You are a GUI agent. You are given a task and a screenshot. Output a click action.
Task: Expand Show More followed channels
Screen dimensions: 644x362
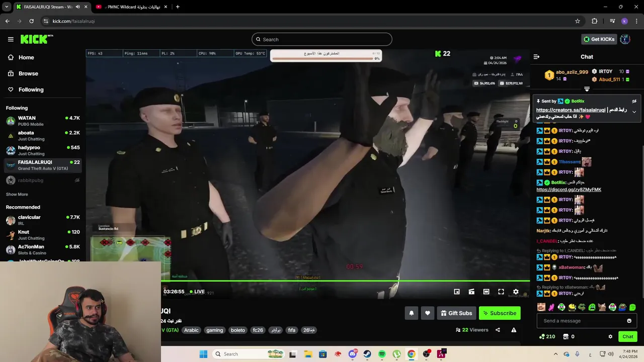(x=17, y=194)
